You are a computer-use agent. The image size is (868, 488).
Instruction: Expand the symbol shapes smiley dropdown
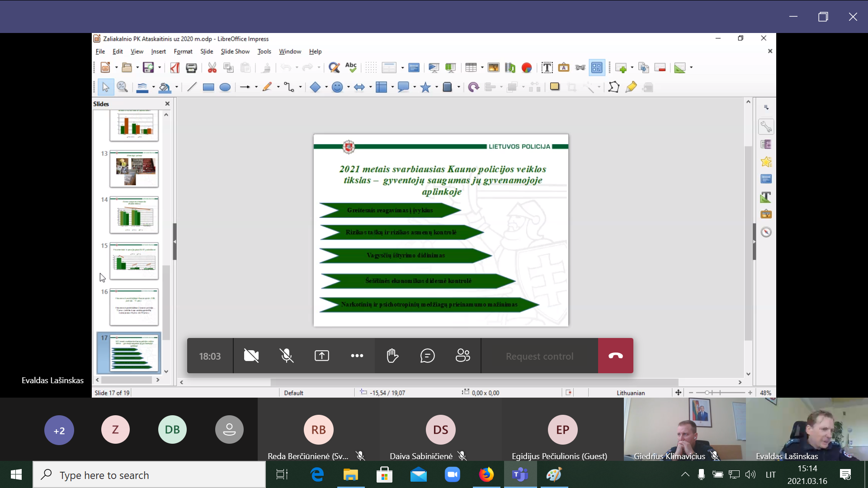tap(348, 87)
